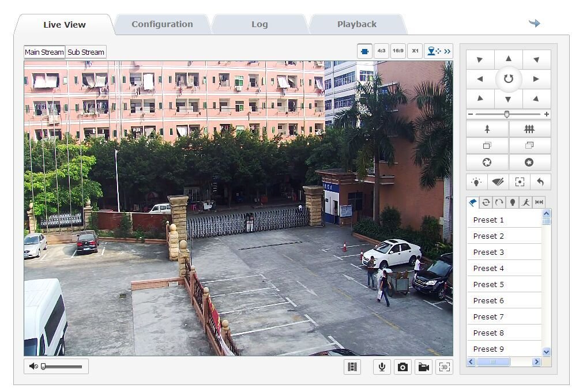
Task: Mute or unmute the speaker audio
Action: [x=33, y=366]
